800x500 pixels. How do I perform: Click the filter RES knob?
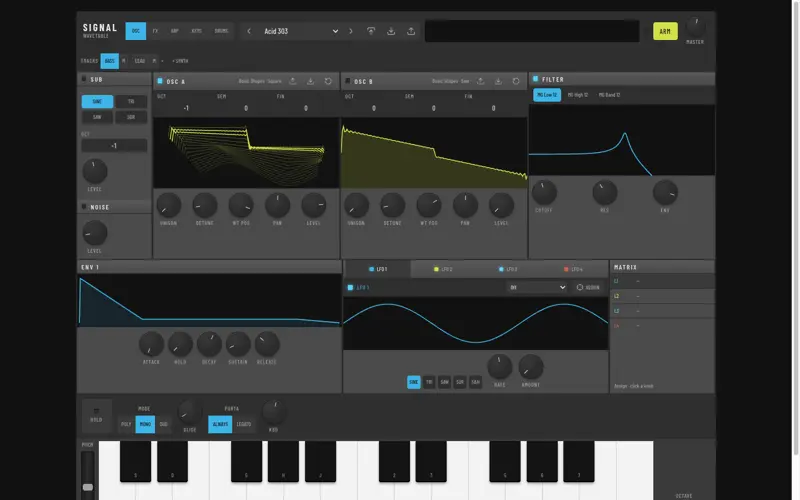point(605,192)
